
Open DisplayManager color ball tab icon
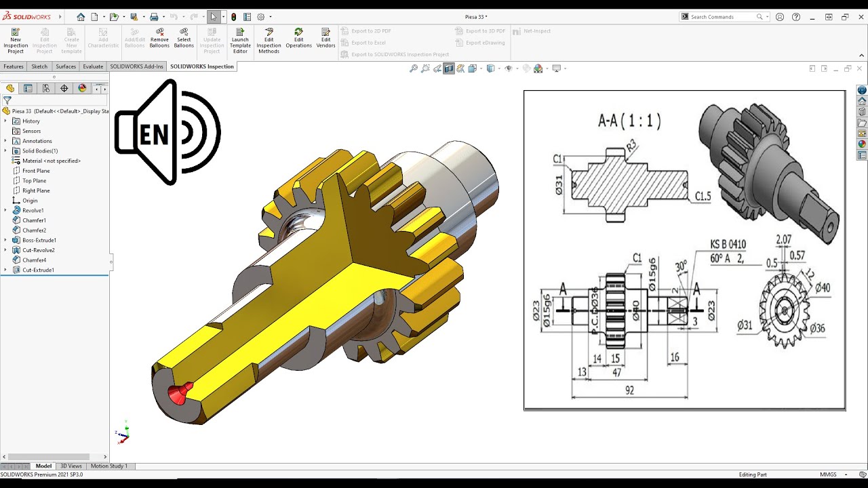click(x=82, y=88)
